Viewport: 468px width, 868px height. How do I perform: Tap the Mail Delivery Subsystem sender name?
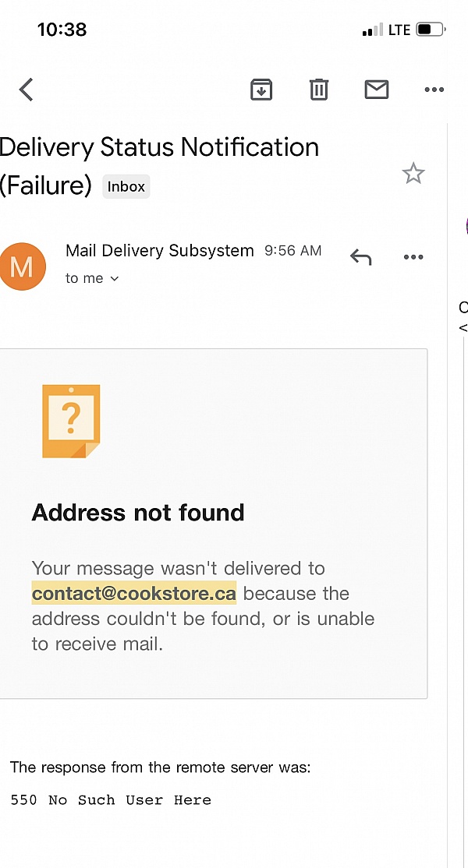pyautogui.click(x=159, y=251)
